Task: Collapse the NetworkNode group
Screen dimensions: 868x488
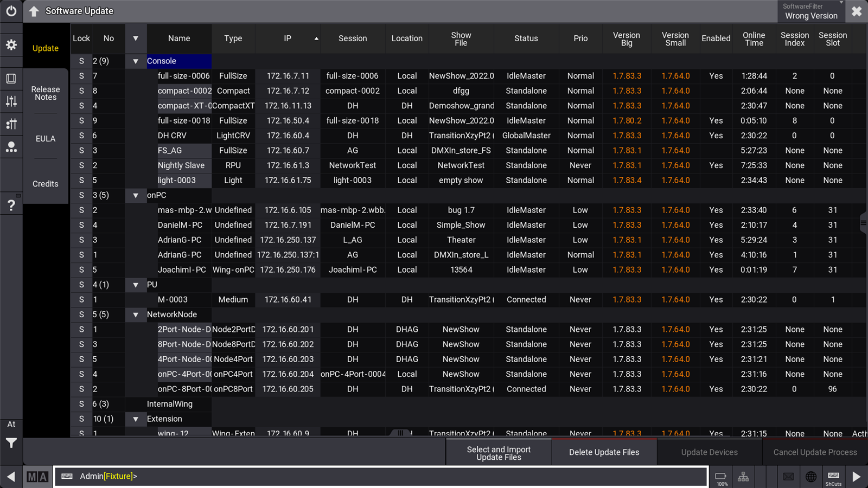Action: point(136,314)
